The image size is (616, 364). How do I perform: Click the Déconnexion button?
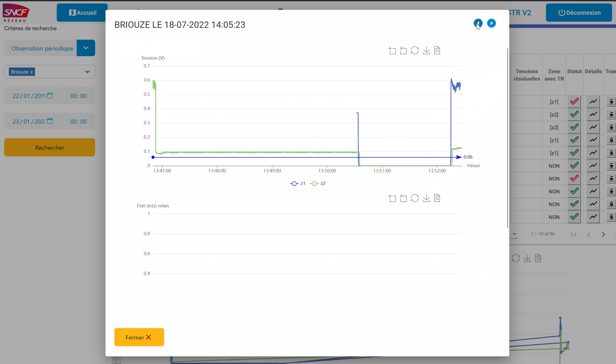(x=579, y=13)
